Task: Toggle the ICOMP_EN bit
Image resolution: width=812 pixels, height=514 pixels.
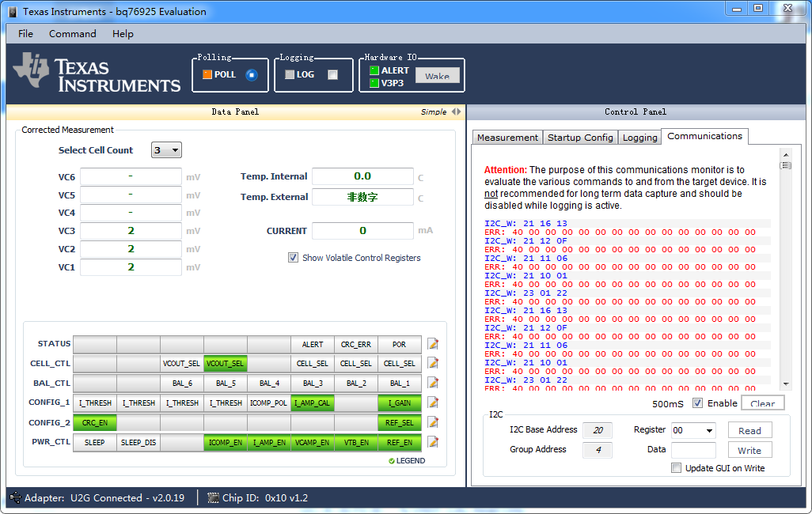Action: [x=226, y=443]
